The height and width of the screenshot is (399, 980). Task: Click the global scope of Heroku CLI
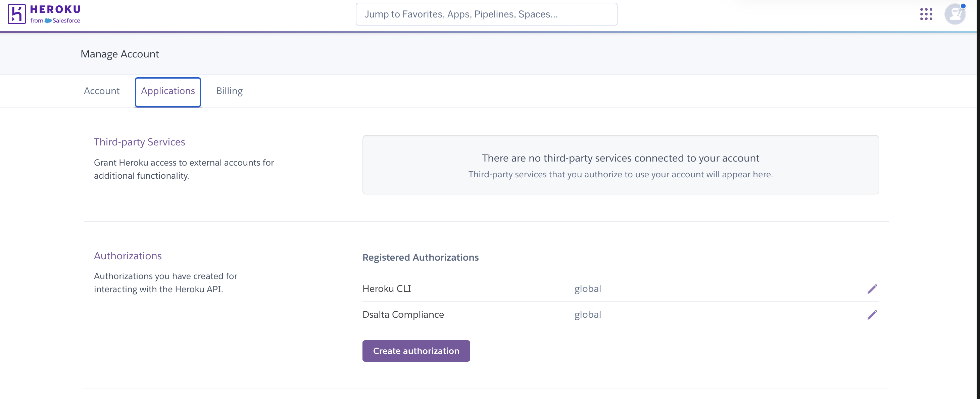587,289
